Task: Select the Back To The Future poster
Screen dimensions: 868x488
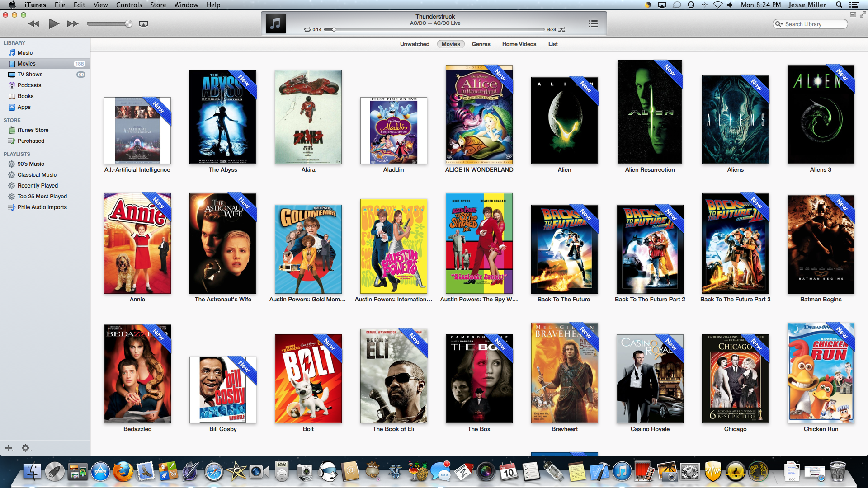Action: pos(564,249)
